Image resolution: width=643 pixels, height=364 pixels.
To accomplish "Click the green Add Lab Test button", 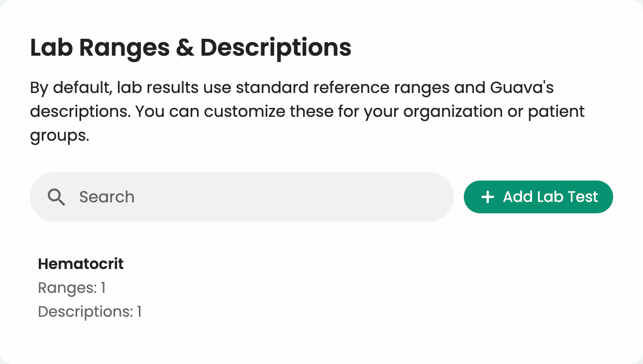I will pyautogui.click(x=538, y=197).
